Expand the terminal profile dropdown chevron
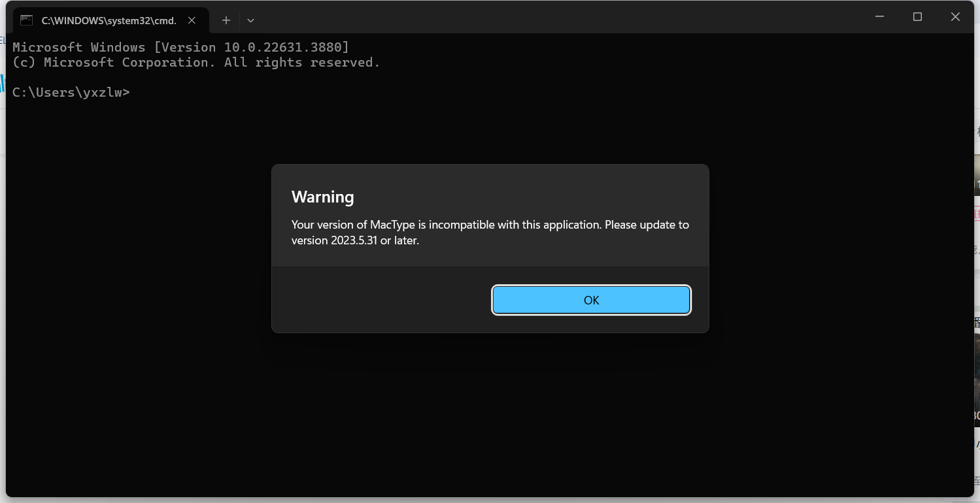 pyautogui.click(x=250, y=20)
